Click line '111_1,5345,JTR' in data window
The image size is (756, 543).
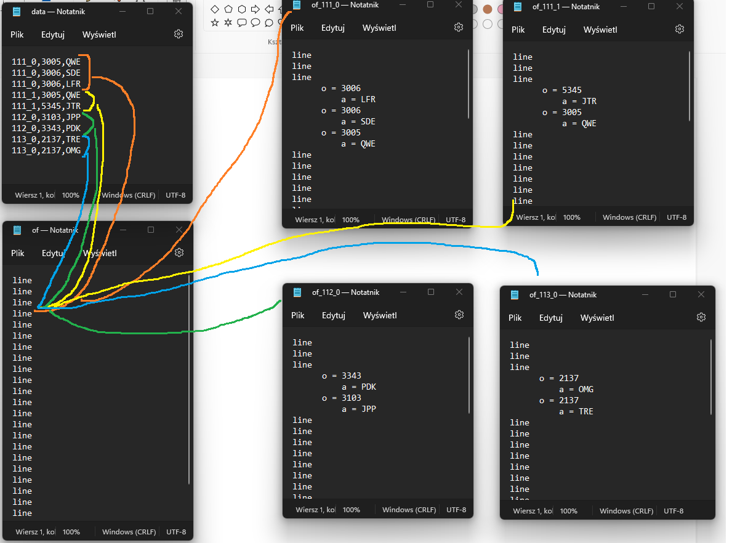coord(46,106)
